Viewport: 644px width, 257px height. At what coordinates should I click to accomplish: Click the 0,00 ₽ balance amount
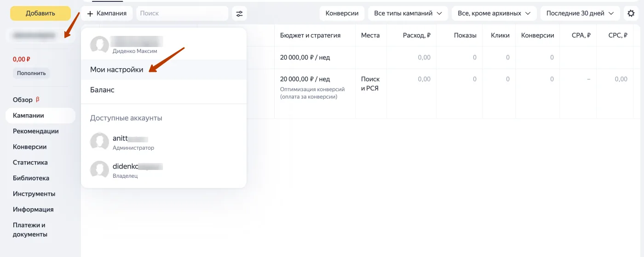tap(22, 59)
